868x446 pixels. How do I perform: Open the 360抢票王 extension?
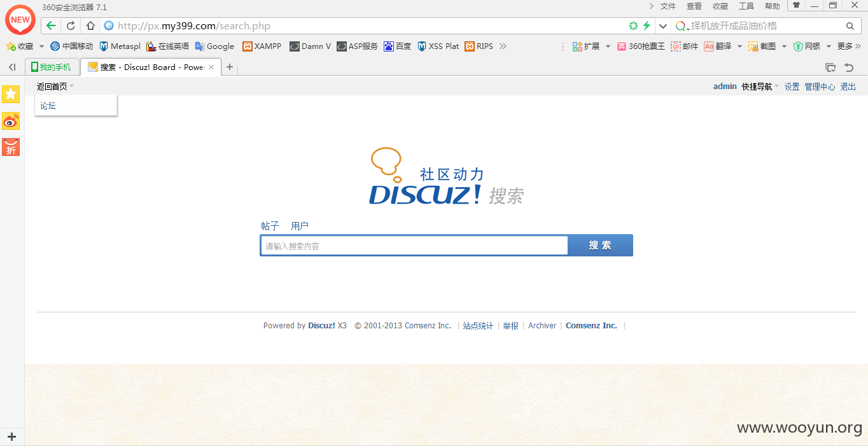click(641, 46)
